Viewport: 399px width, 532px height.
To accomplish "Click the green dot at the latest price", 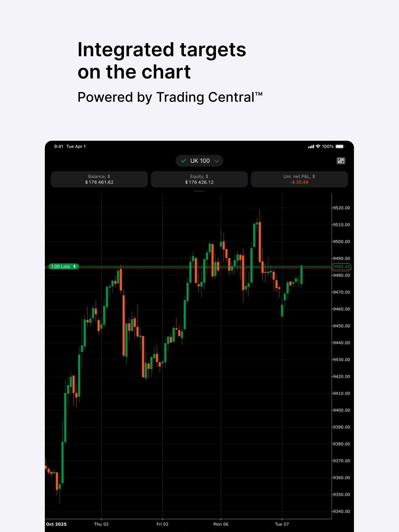I will point(301,266).
